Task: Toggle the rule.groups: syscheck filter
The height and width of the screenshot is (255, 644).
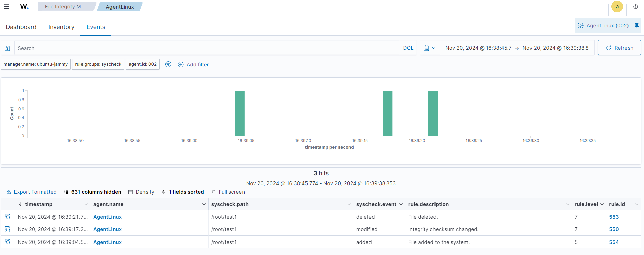Action: (x=98, y=64)
